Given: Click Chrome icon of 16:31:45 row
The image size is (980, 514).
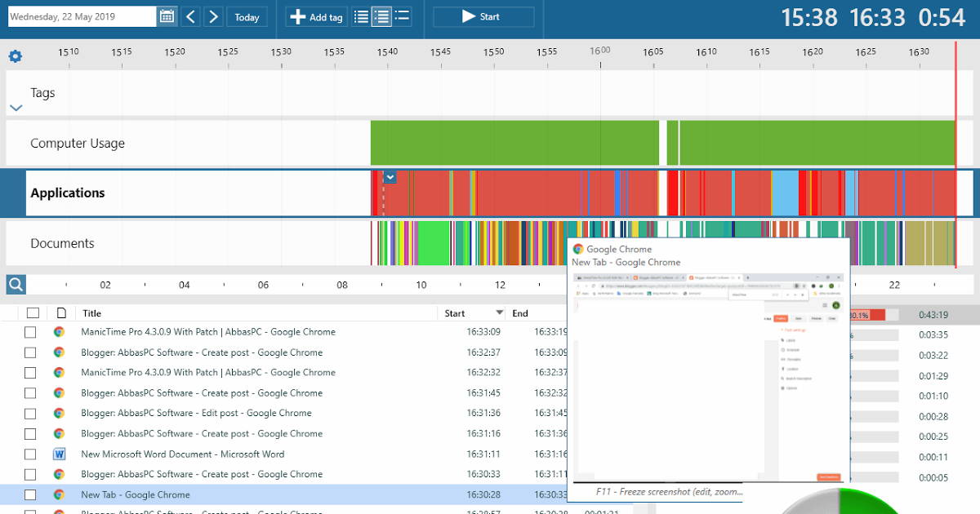Looking at the screenshot, I should pyautogui.click(x=59, y=393).
